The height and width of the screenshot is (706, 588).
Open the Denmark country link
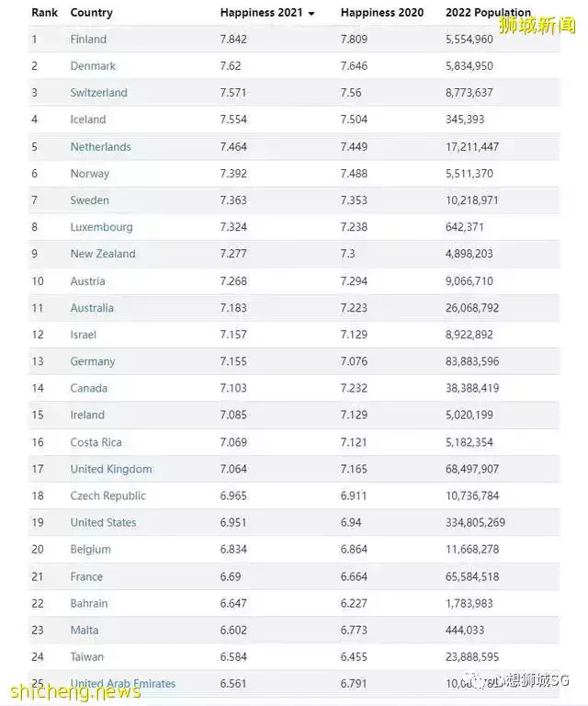tap(93, 66)
